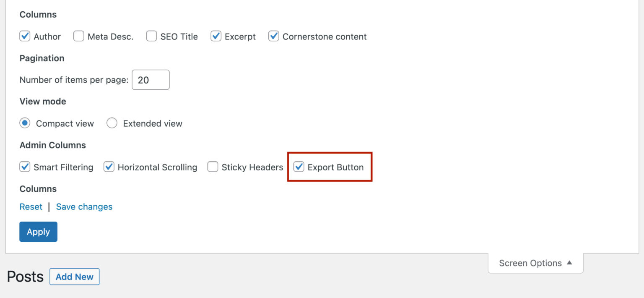Select the Compact view radio button
The width and height of the screenshot is (644, 298).
pyautogui.click(x=25, y=123)
